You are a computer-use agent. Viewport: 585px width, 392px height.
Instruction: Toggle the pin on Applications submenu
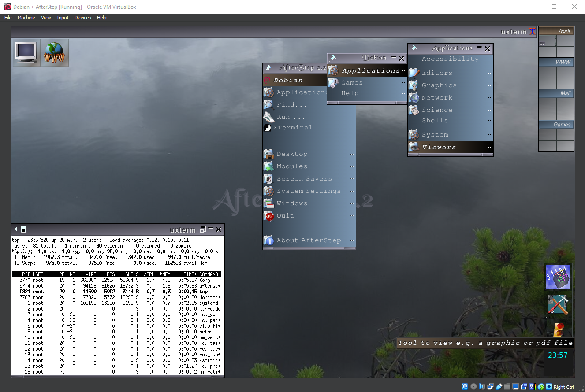pyautogui.click(x=413, y=49)
